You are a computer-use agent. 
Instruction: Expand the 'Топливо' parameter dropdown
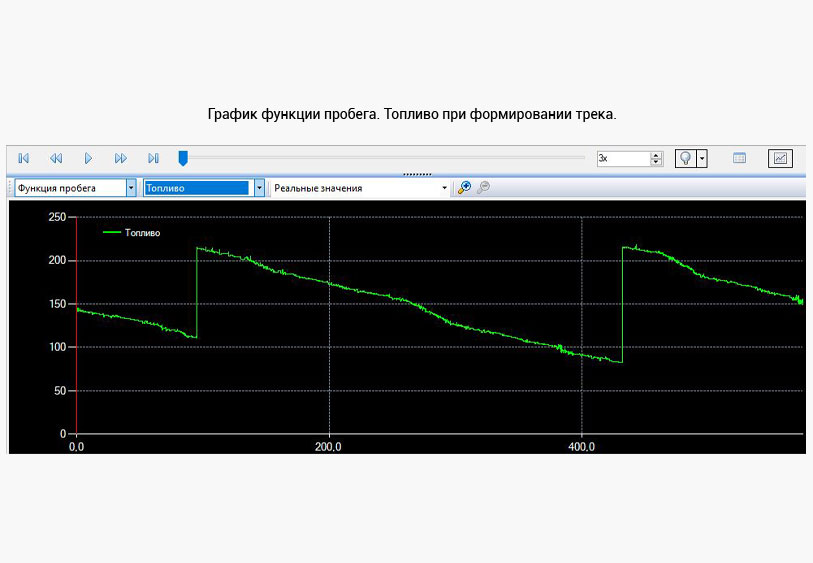tap(259, 188)
